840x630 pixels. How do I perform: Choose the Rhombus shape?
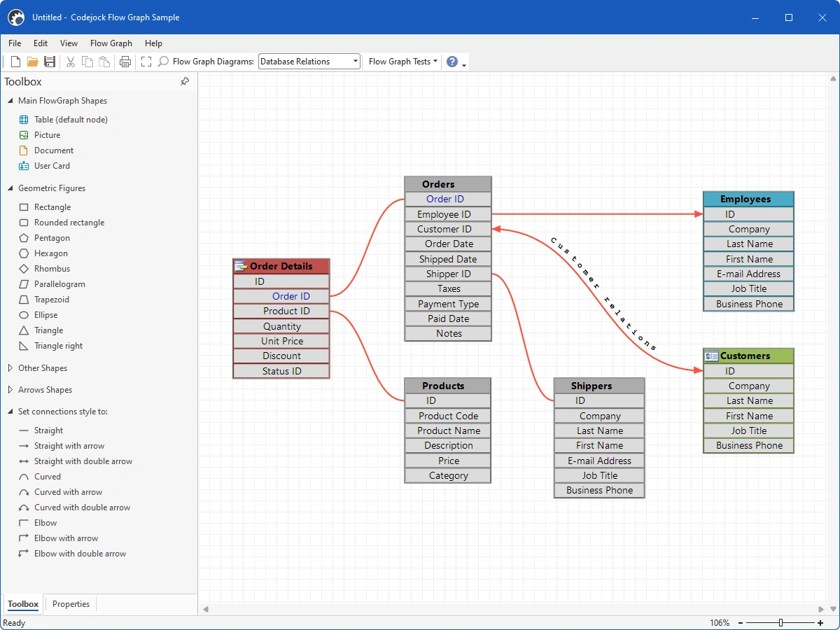click(x=52, y=269)
